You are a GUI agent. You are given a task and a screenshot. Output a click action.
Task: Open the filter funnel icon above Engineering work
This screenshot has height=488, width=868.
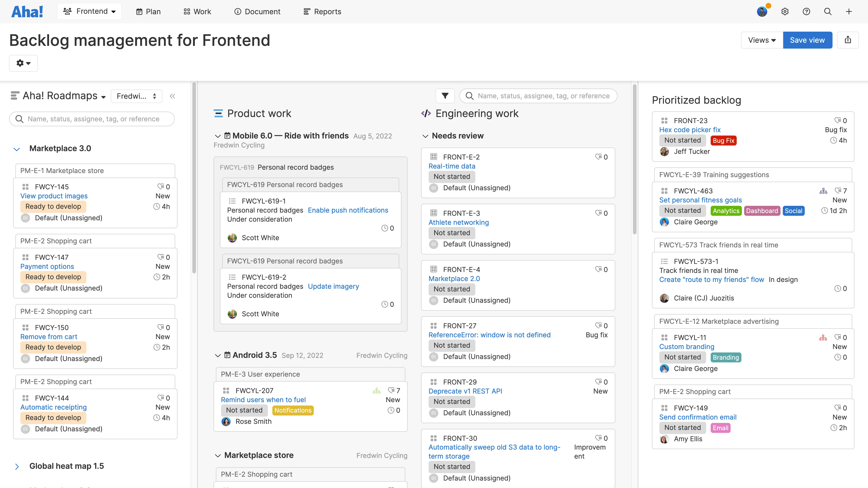pos(445,96)
